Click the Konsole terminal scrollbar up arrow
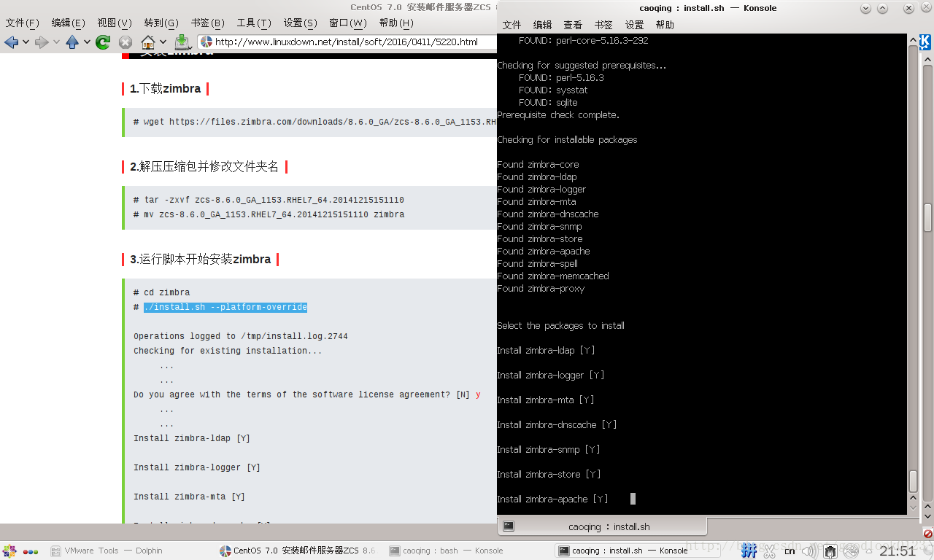This screenshot has height=560, width=934. [x=914, y=41]
